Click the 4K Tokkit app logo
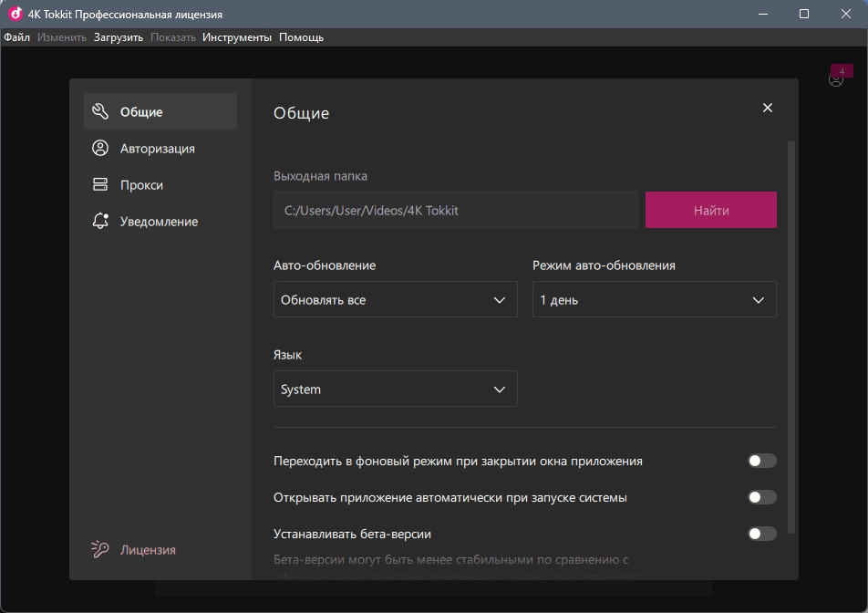The height and width of the screenshot is (613, 868). 15,14
